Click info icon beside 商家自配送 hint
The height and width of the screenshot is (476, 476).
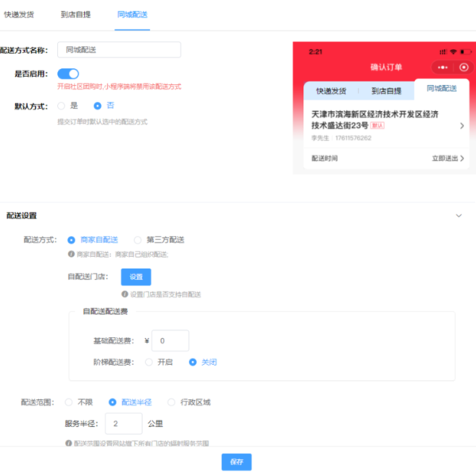(71, 255)
